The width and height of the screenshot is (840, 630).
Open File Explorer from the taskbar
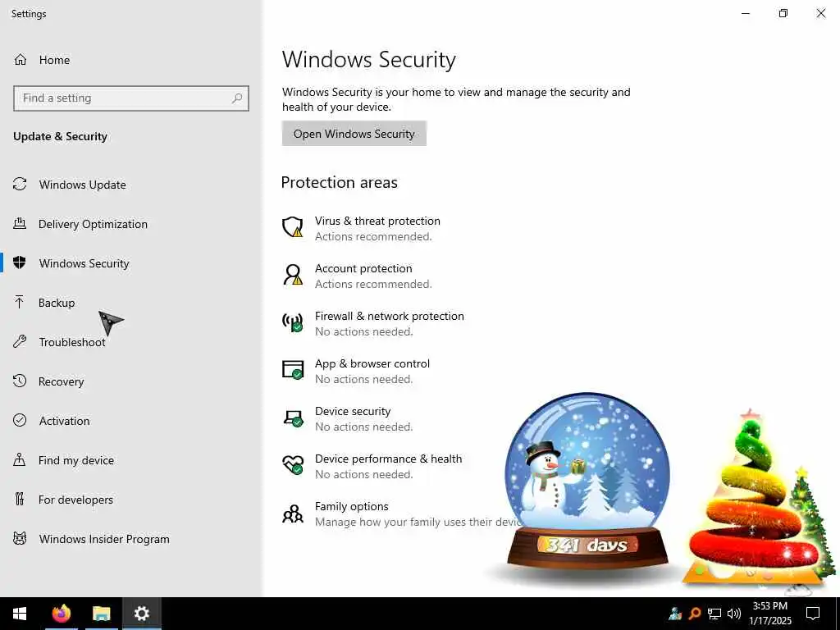[101, 614]
